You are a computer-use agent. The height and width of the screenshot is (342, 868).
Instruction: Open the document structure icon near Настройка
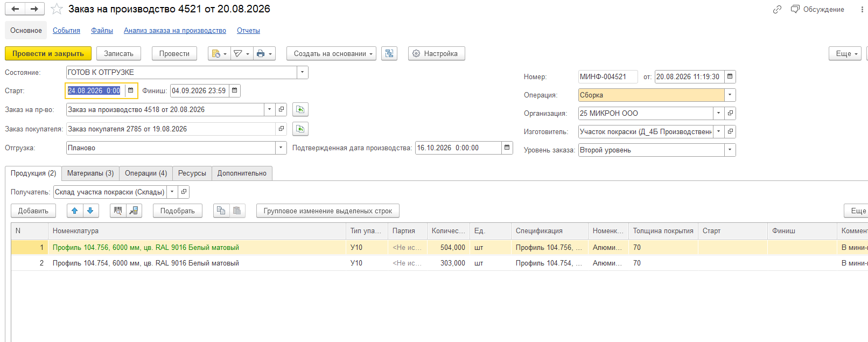(389, 54)
